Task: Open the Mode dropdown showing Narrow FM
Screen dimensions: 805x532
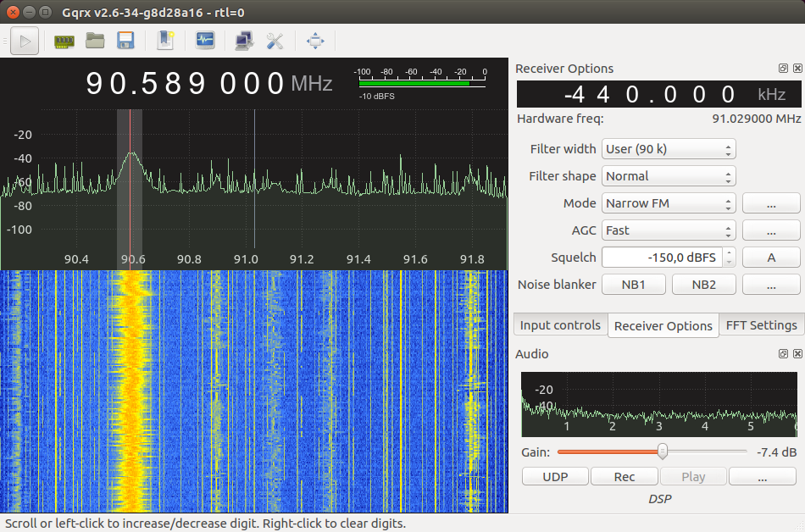Action: [669, 203]
